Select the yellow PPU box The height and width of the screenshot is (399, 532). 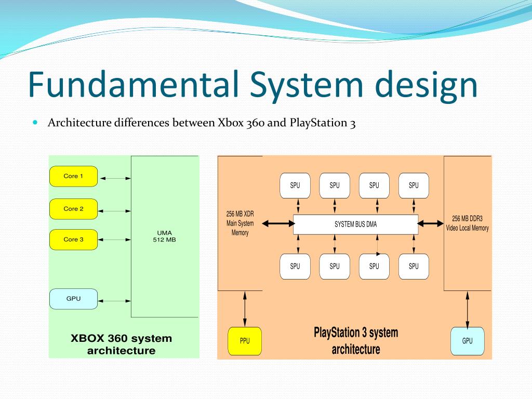tap(245, 341)
